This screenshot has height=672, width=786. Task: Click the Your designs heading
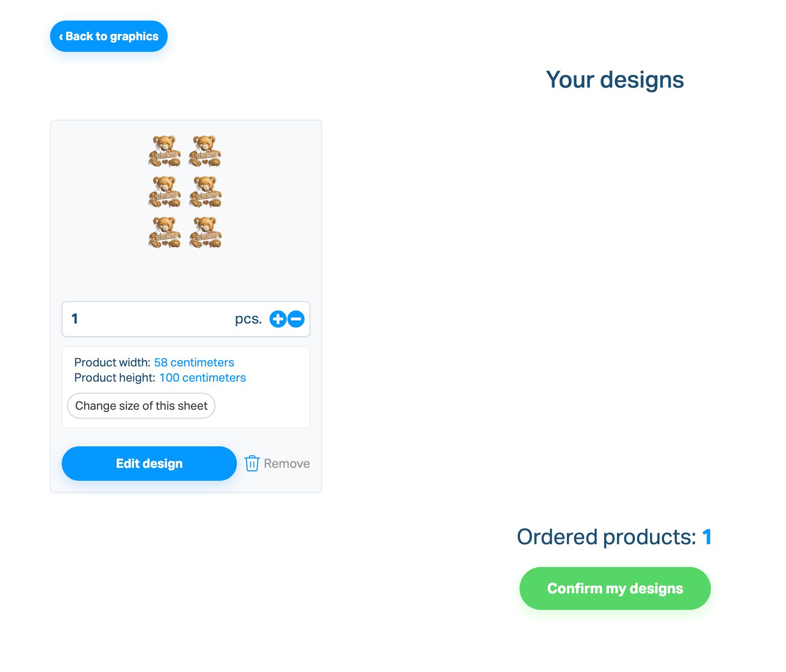coord(615,80)
